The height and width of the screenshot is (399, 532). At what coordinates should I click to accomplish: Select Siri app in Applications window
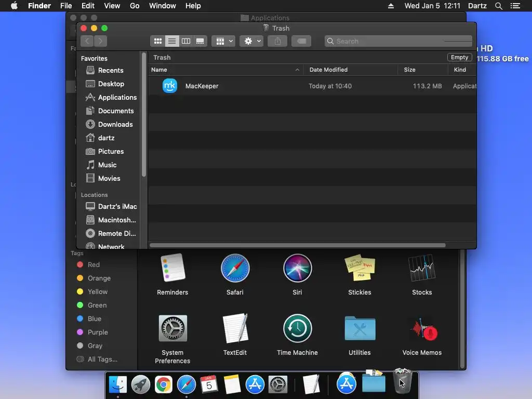coord(297,275)
